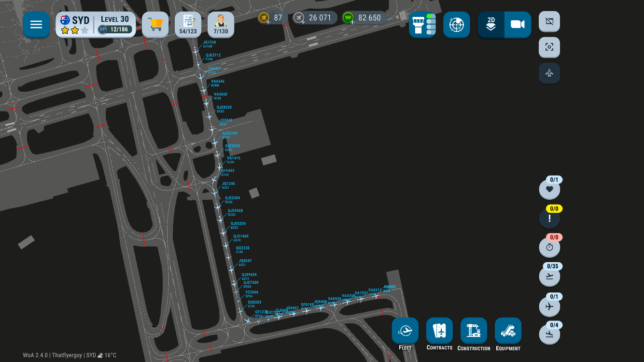Open the shopping cart store

[x=155, y=25]
